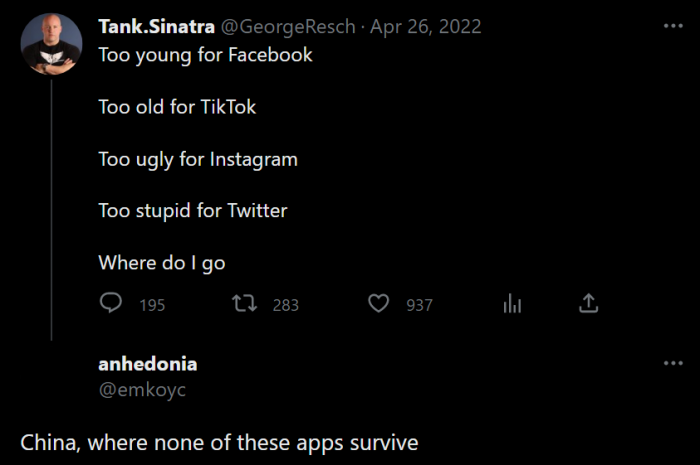Screen dimensions: 700x465
Task: Open the Apr 26, 2022 timestamp link
Action: [x=425, y=27]
